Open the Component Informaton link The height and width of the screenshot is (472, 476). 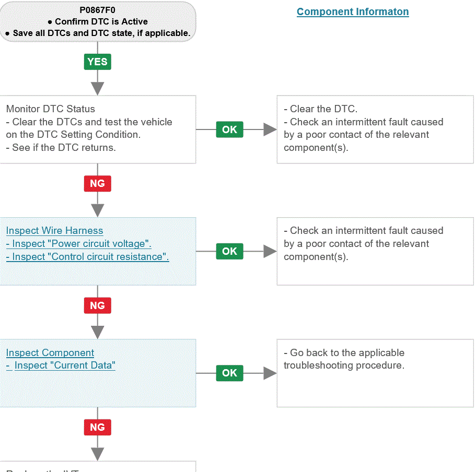[353, 11]
